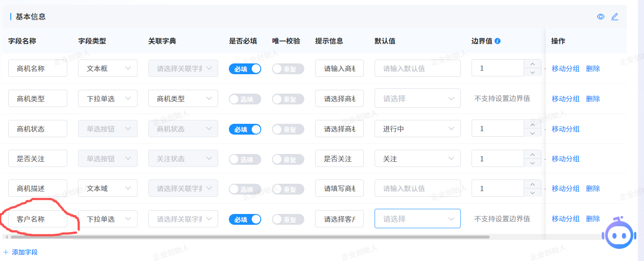Screen dimensions: 644x261
Task: Toggle the 必填 switch for 商机名称
Action: coord(245,69)
